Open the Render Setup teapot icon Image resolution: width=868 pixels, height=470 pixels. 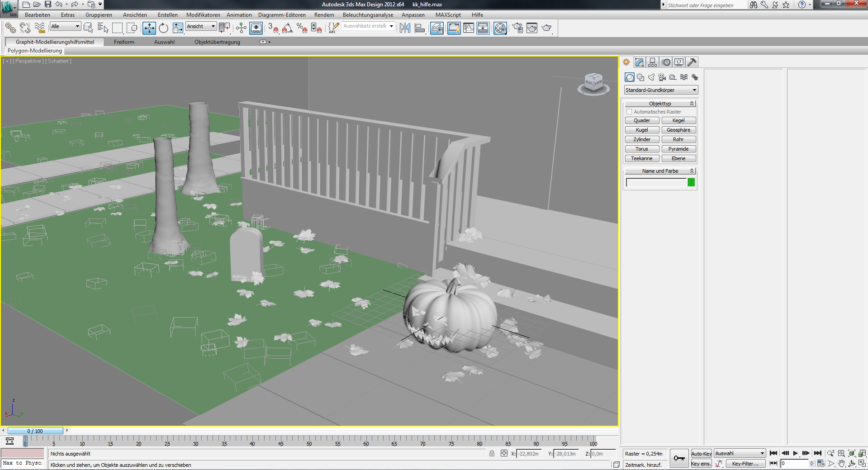(517, 28)
